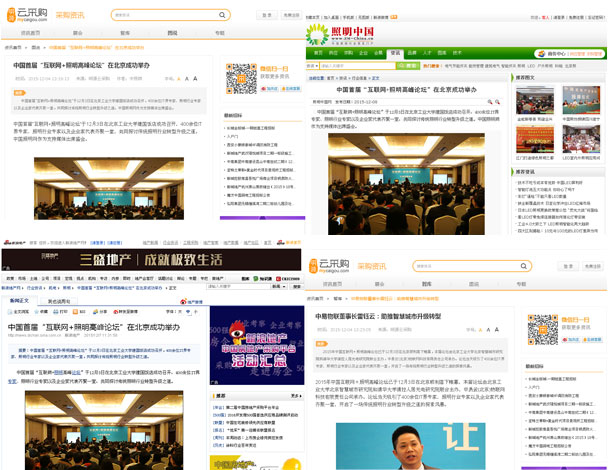Open conference hall photo in 云采购 forum article
This screenshot has width=610, height=470.
tap(109, 188)
